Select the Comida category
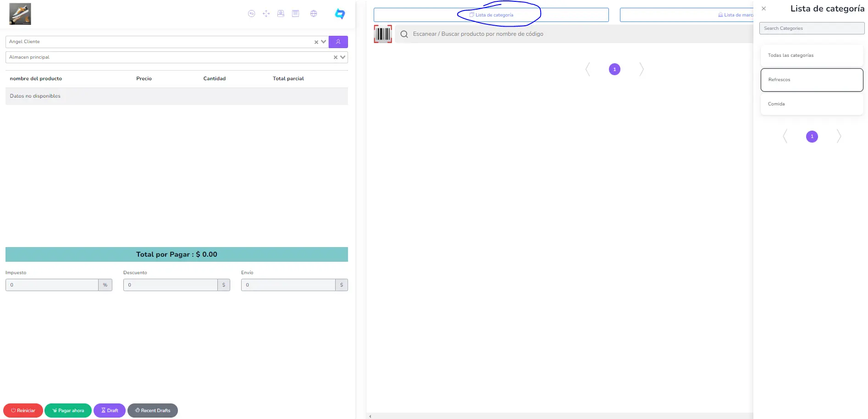The height and width of the screenshot is (419, 868). click(812, 104)
